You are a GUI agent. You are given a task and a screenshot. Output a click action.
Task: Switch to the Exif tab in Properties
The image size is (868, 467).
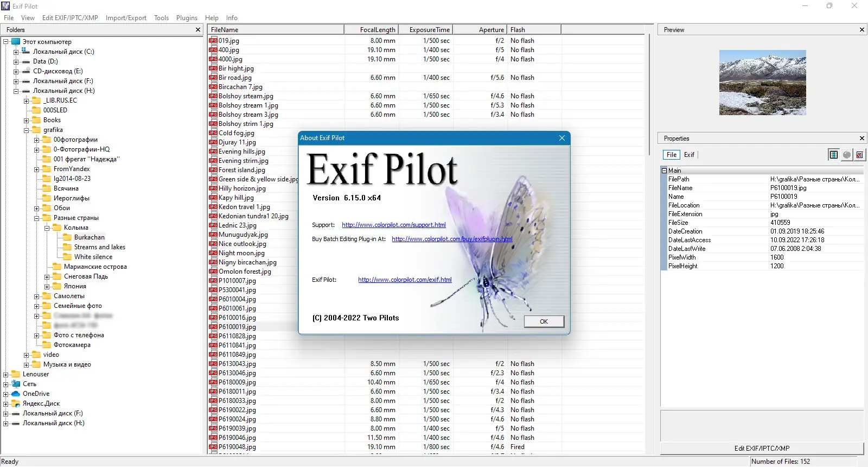pyautogui.click(x=689, y=155)
